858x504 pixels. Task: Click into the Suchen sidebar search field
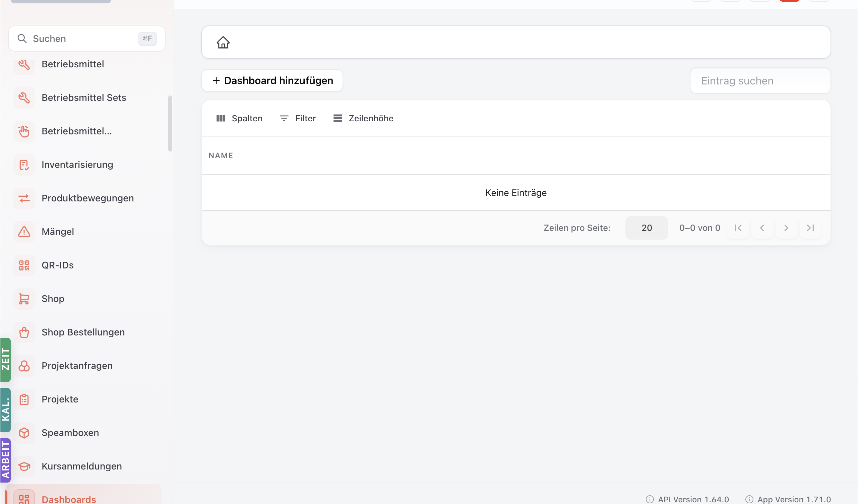pos(87,39)
